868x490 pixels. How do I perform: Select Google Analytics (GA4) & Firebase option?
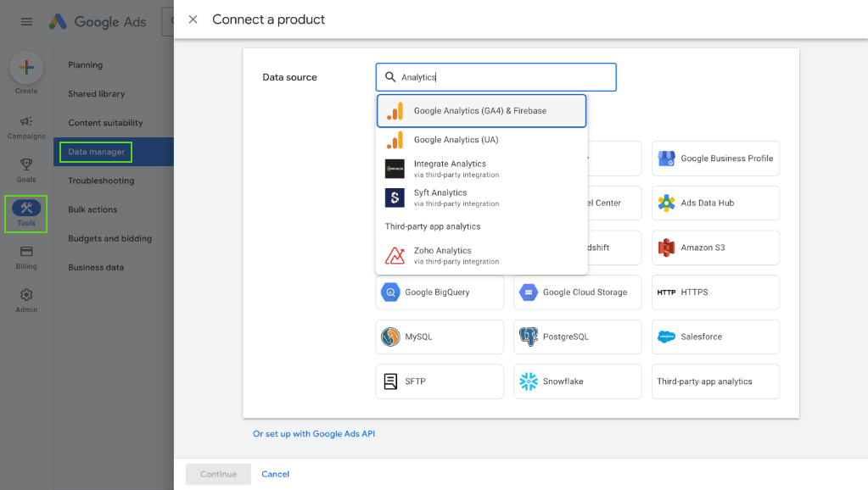pos(481,110)
